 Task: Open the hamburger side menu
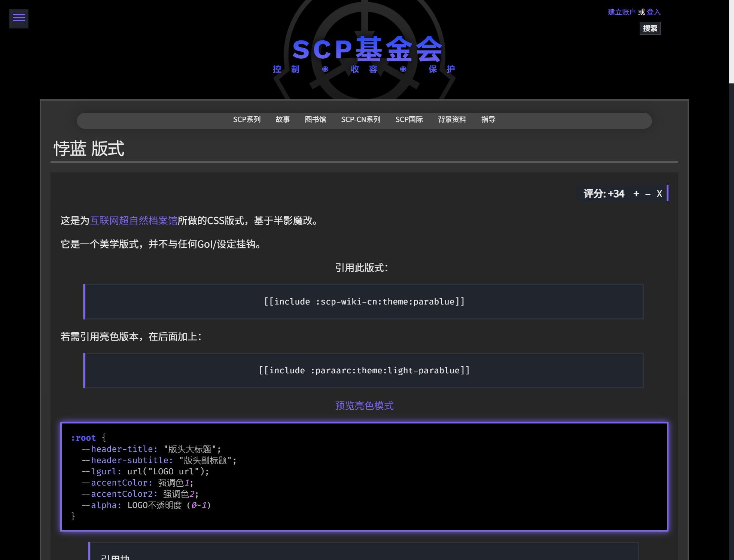(x=19, y=18)
